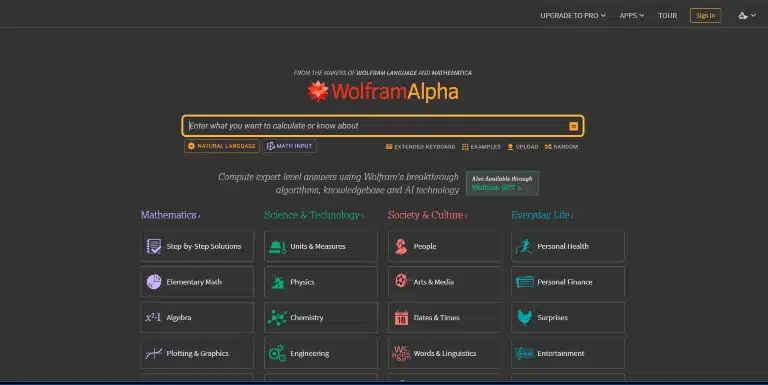Open Step-by-Step Solutions topic
The width and height of the screenshot is (768, 385).
(x=197, y=246)
